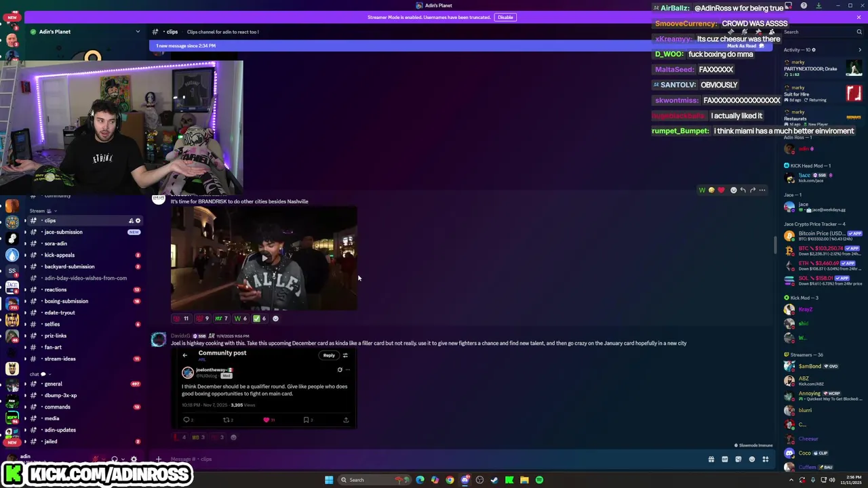Open the gift icon in message bar
Screen dimensions: 868x488
click(711, 459)
